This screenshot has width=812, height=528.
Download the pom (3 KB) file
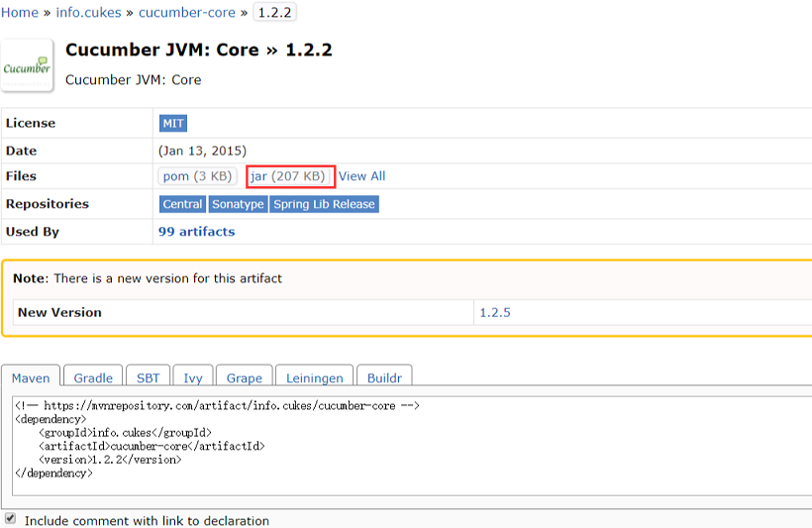[197, 176]
